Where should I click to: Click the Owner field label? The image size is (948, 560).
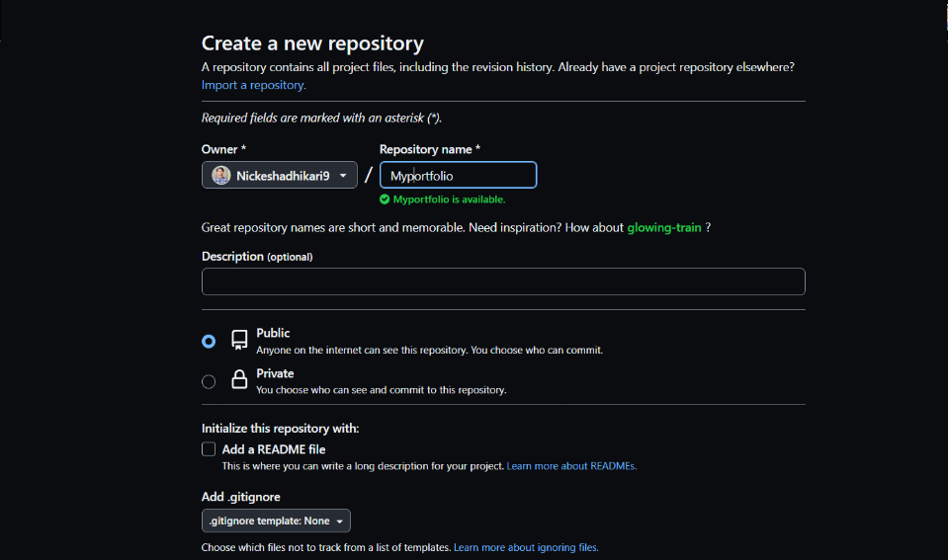(223, 149)
